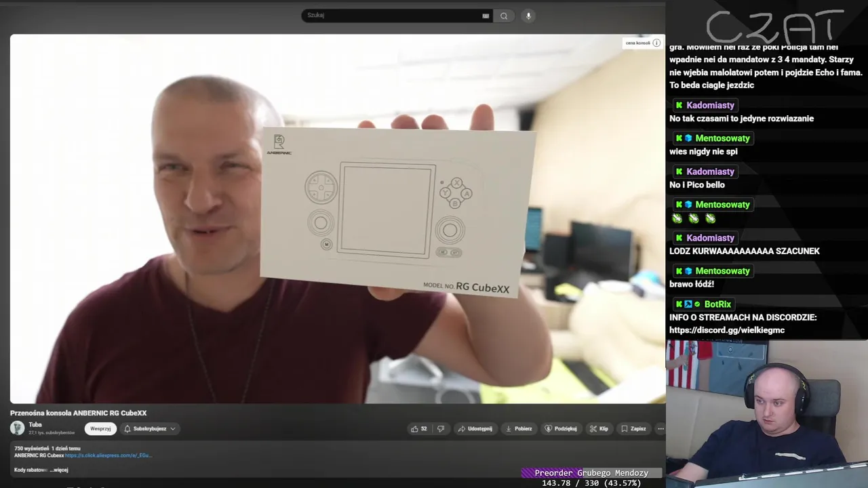Open the on-screen keyboard in search bar

click(x=486, y=16)
